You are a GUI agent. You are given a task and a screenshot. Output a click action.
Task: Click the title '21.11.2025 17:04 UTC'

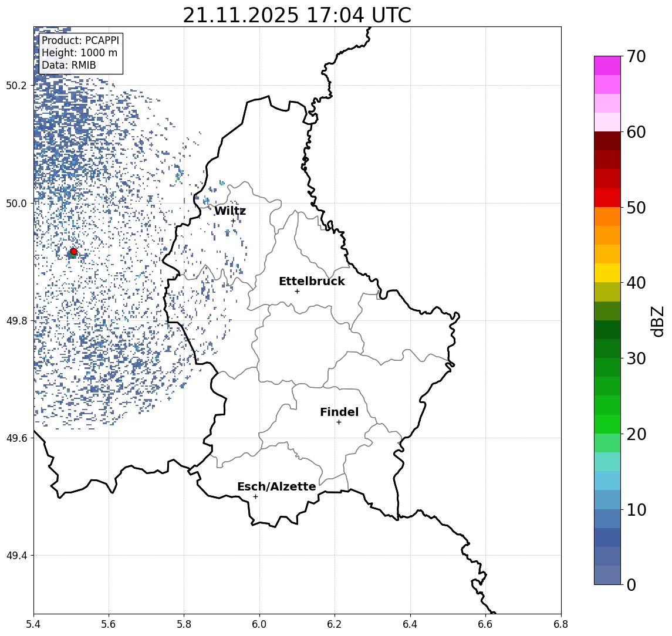coord(297,15)
